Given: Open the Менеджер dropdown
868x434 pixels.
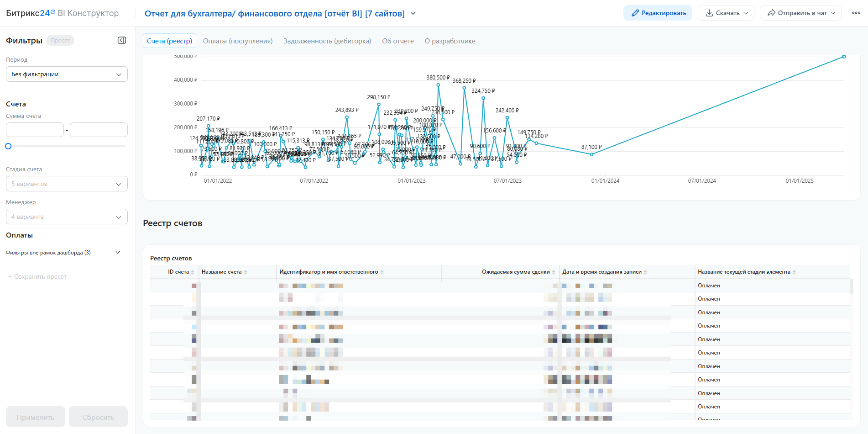Looking at the screenshot, I should click(67, 217).
